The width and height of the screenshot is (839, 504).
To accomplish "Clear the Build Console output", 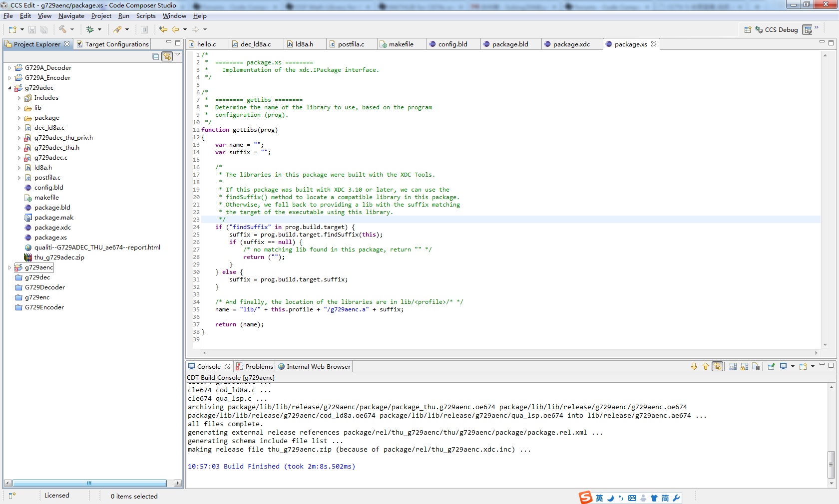I will [x=756, y=366].
